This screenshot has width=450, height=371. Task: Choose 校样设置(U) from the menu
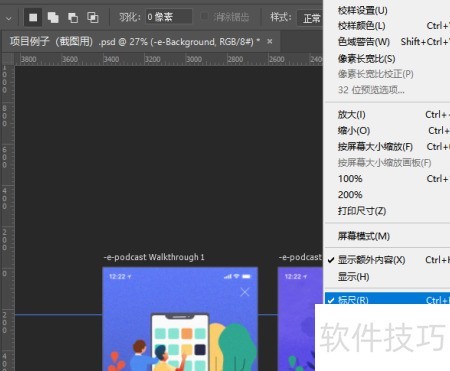coord(387,10)
